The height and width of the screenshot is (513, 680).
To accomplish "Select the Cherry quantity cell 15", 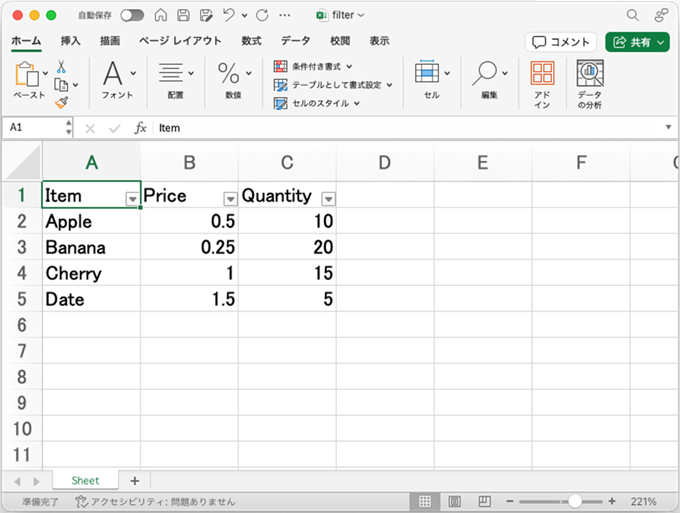I will click(288, 273).
